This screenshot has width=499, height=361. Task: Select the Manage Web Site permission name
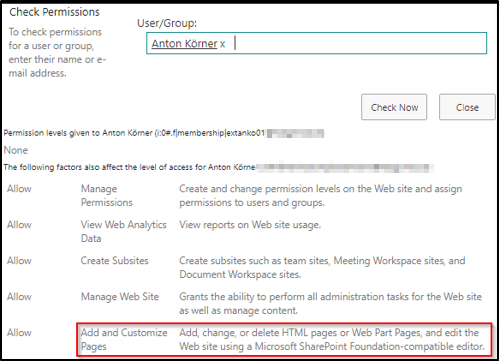(120, 296)
